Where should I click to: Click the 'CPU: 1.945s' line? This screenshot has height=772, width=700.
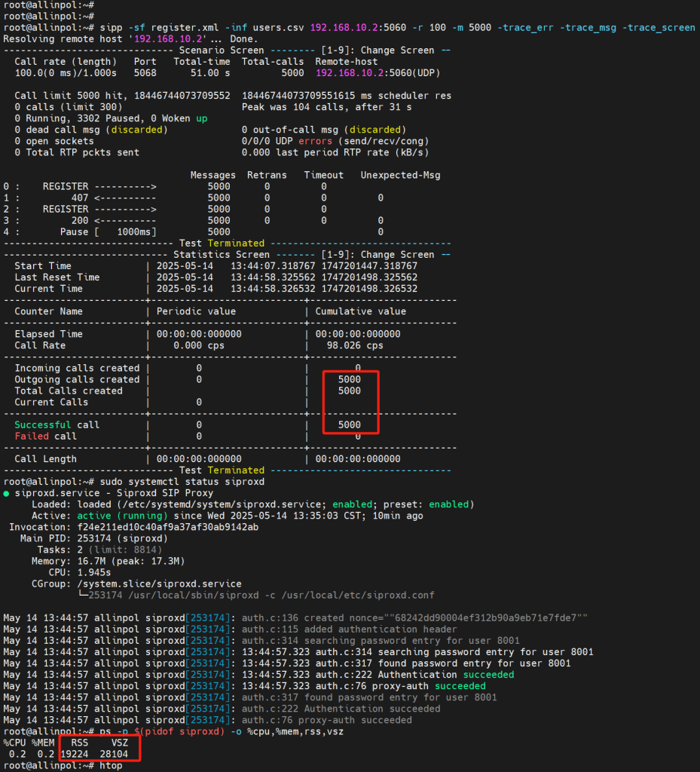click(x=80, y=573)
